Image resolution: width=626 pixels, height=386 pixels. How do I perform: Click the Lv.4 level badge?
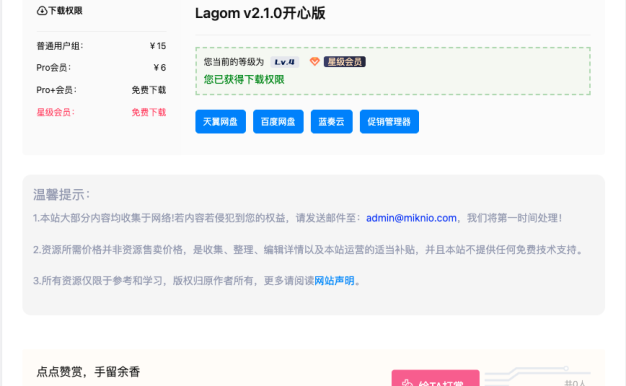[285, 62]
